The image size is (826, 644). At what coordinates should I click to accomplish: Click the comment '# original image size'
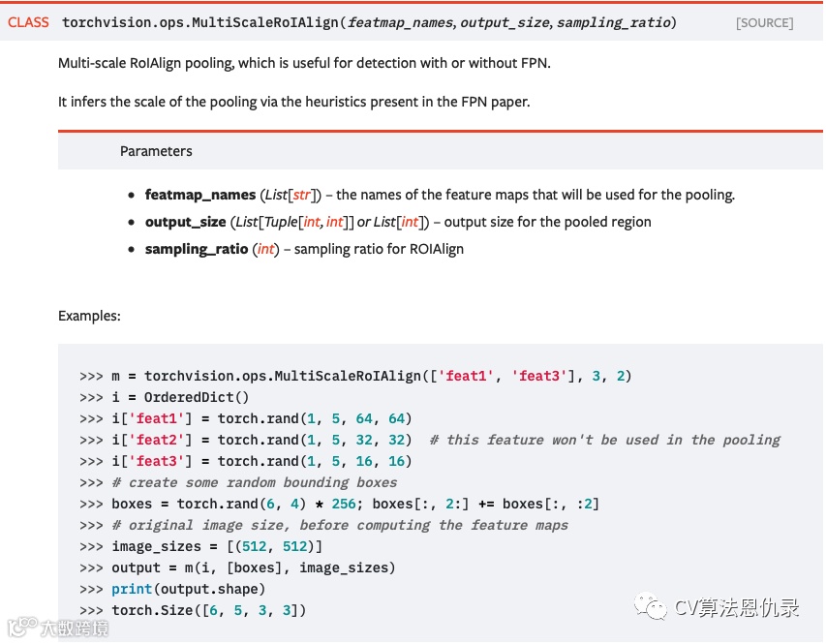[x=340, y=525]
